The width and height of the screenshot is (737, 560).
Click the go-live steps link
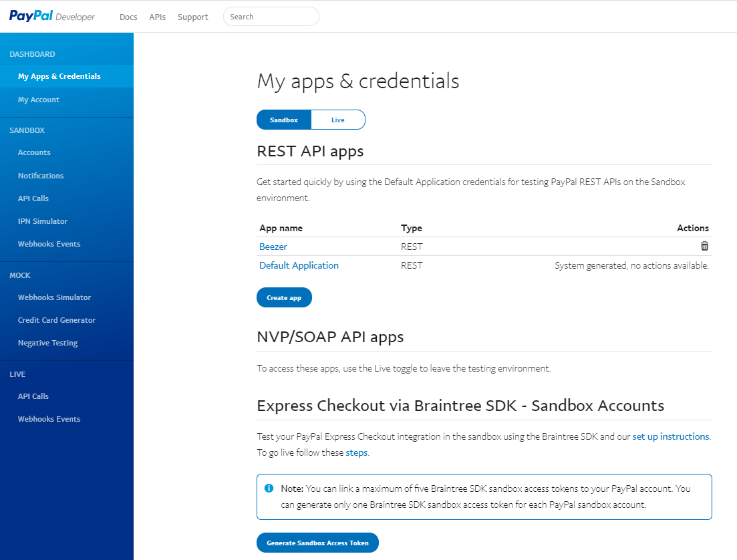click(x=357, y=452)
